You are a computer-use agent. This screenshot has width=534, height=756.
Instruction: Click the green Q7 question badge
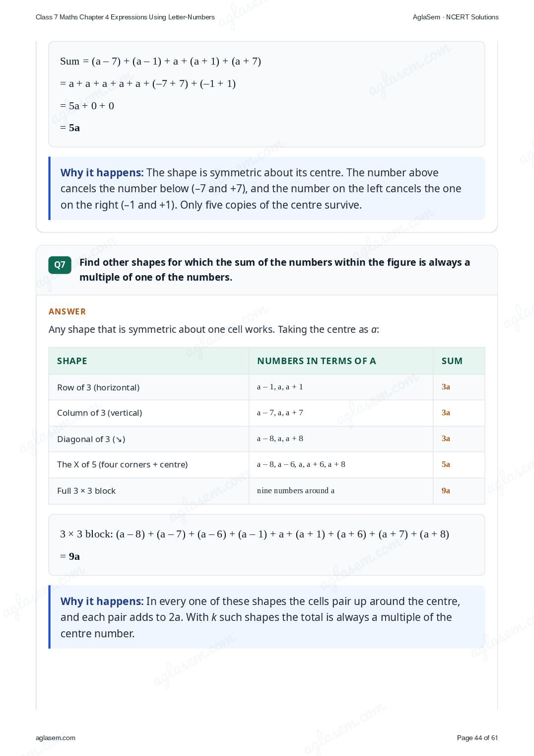tap(60, 265)
